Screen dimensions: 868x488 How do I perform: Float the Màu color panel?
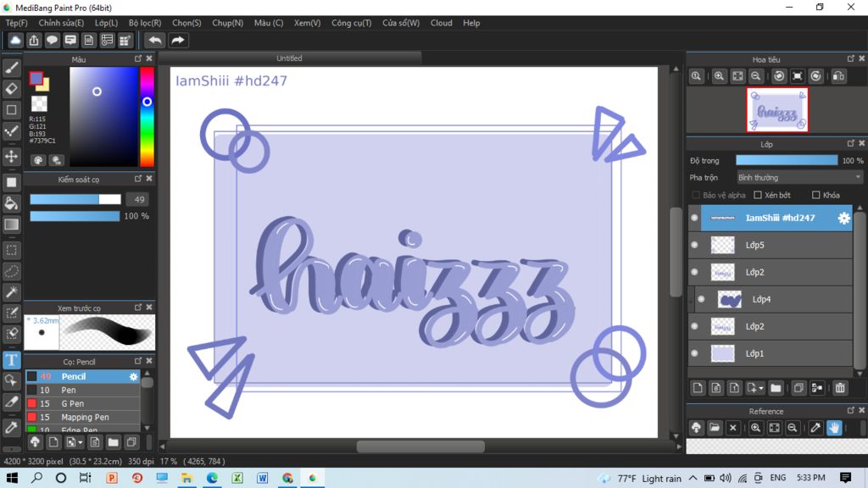tap(138, 58)
